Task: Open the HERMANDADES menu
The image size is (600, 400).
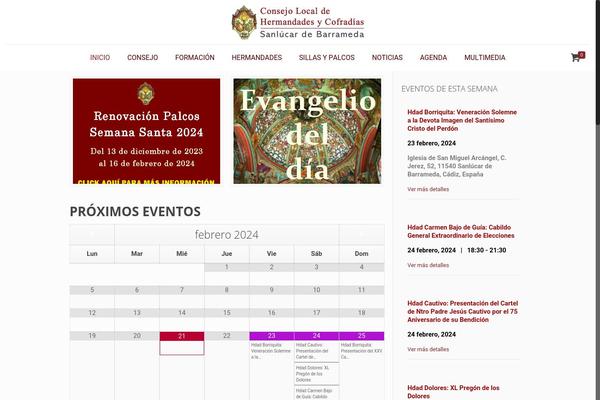Action: [257, 57]
